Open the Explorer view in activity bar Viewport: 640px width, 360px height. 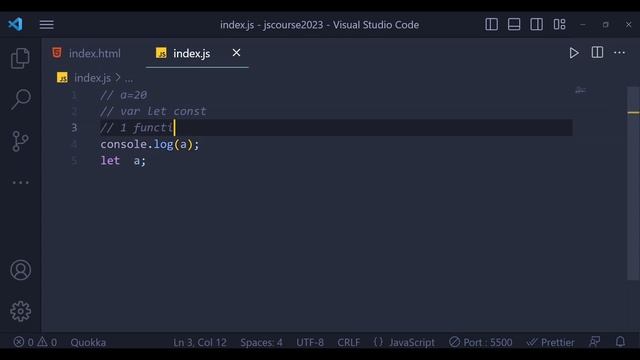[20, 58]
